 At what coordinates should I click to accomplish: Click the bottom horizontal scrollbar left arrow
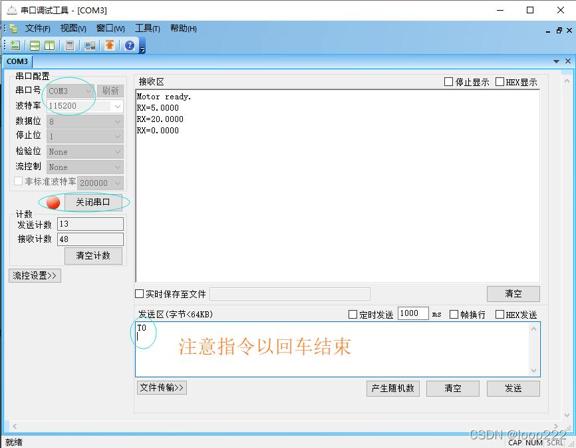click(x=15, y=426)
